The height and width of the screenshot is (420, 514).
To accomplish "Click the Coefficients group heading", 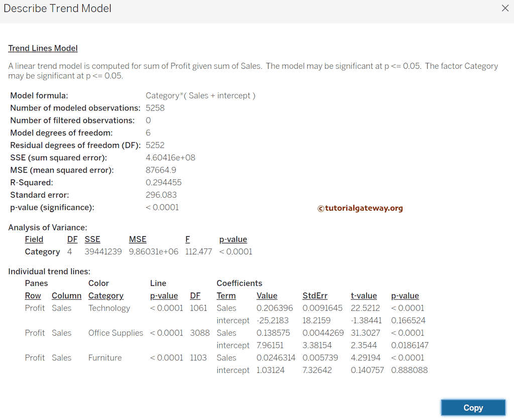I will pyautogui.click(x=239, y=284).
